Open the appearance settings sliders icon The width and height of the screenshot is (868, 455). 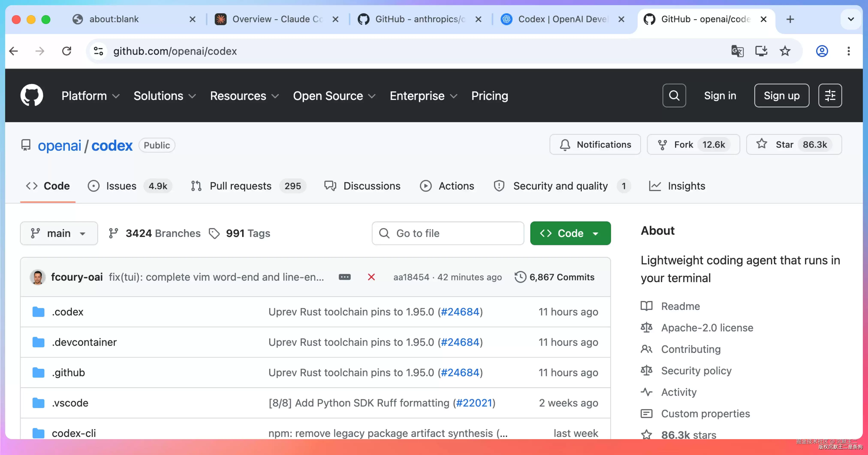click(x=830, y=95)
